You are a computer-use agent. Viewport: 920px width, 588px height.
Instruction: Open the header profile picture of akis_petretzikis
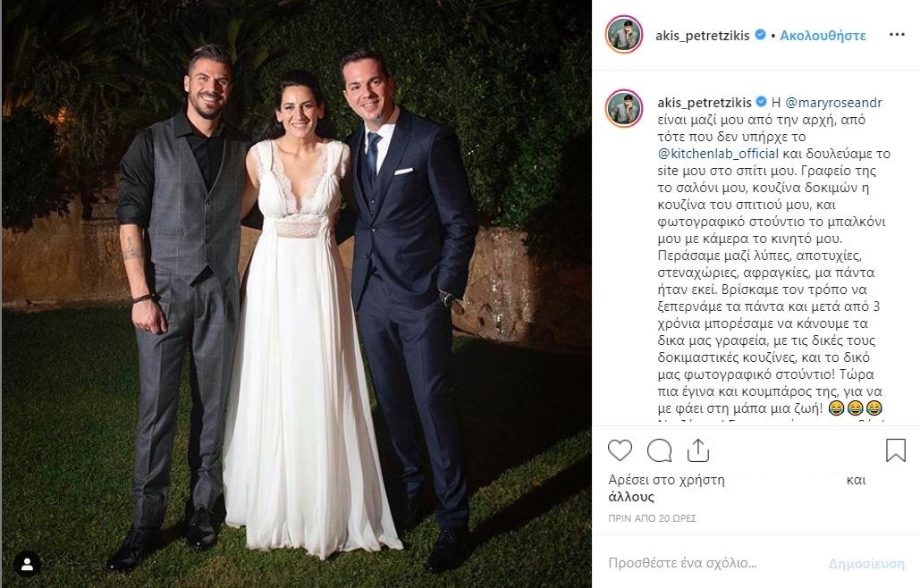click(624, 35)
